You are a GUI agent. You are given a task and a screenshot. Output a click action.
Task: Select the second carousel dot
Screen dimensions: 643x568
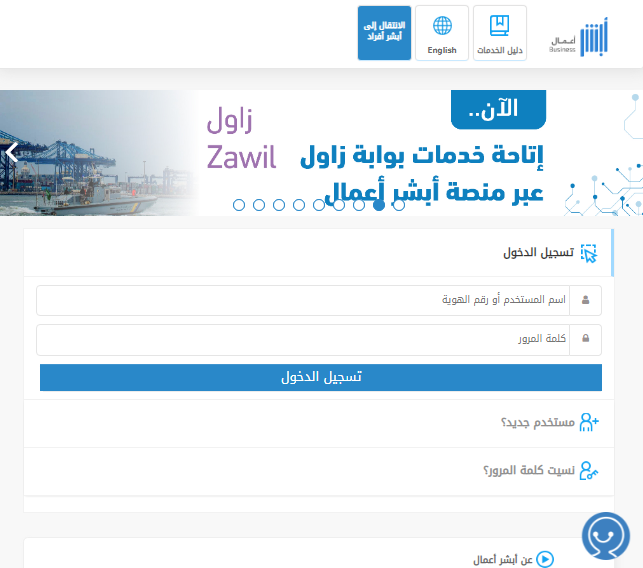(259, 205)
